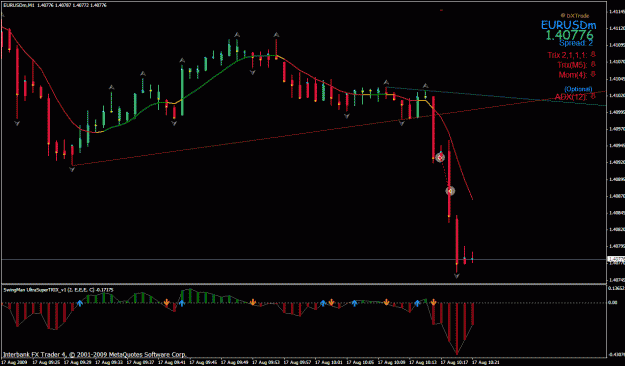625x366 pixels.
Task: Click the Mom(4): label
Action: click(x=573, y=75)
